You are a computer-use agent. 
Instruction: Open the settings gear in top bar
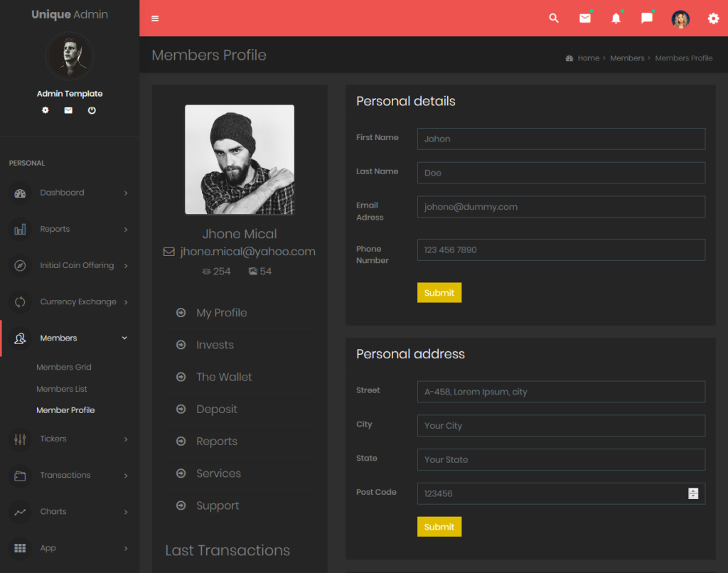coord(713,18)
